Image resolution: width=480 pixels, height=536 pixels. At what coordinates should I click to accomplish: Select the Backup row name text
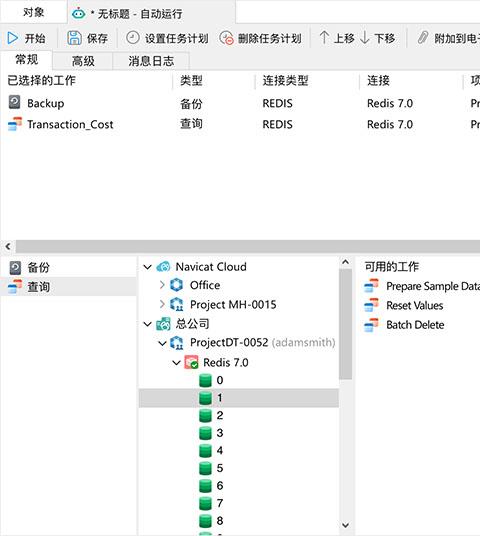pyautogui.click(x=45, y=103)
